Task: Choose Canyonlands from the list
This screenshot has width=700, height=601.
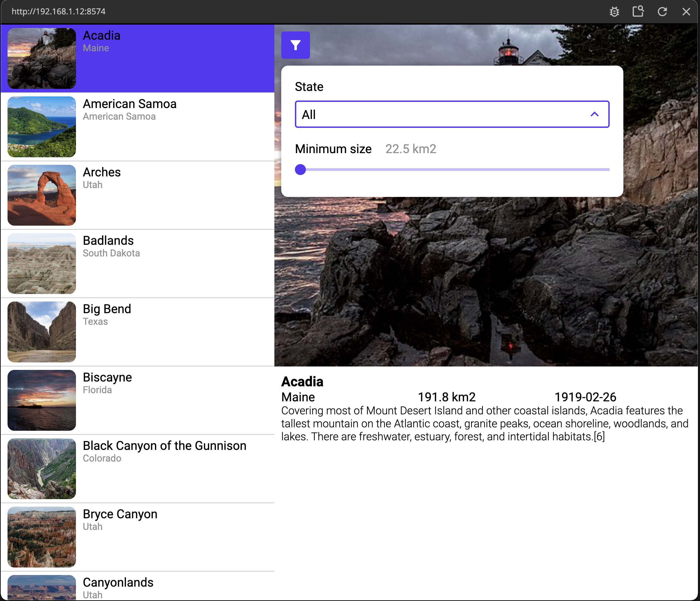Action: (x=138, y=586)
